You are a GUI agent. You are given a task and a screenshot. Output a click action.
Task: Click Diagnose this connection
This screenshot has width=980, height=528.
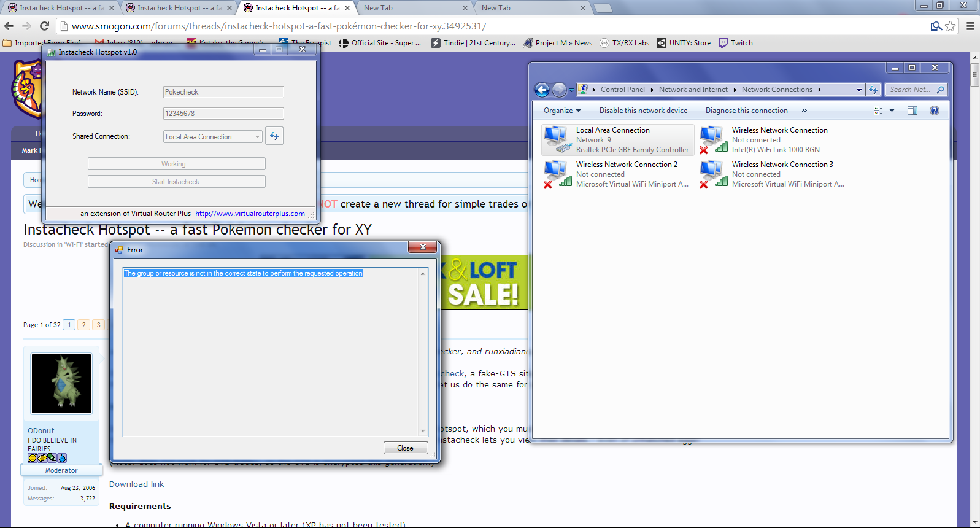point(746,111)
